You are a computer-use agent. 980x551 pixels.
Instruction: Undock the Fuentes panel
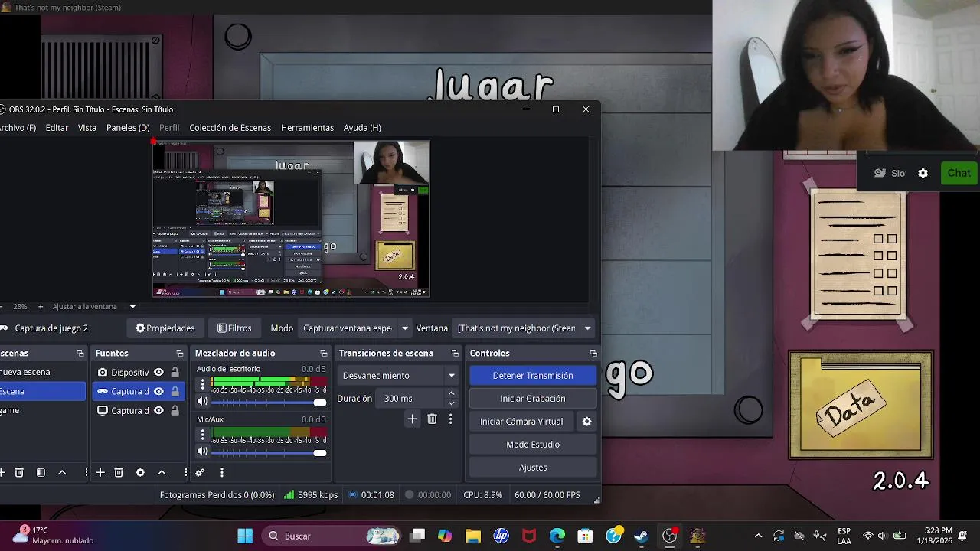[180, 354]
